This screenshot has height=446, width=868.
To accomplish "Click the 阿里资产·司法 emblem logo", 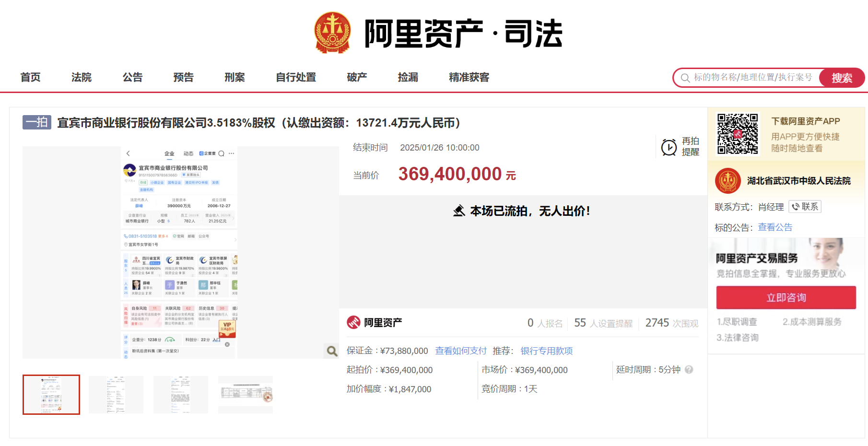I will (332, 33).
